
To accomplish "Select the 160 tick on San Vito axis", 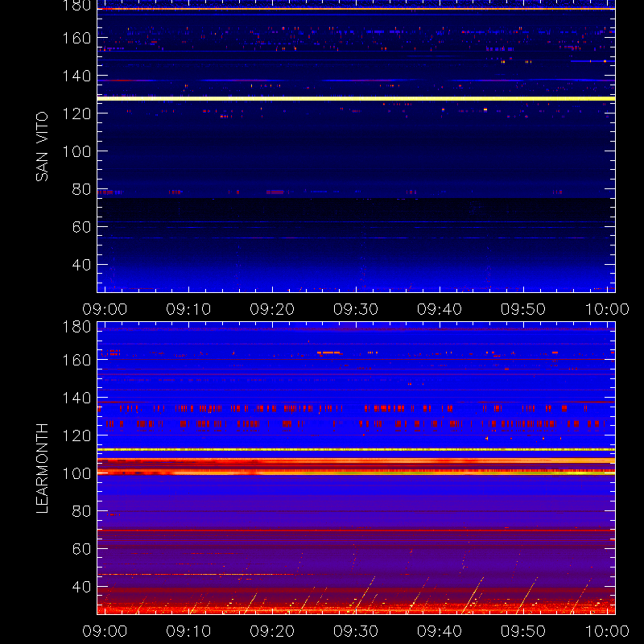I will pos(76,38).
